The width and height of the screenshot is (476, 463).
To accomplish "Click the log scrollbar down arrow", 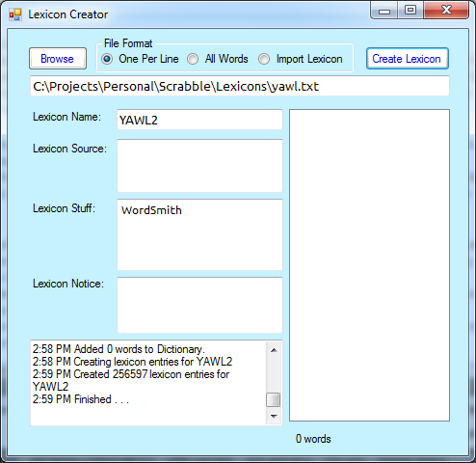I will (274, 416).
